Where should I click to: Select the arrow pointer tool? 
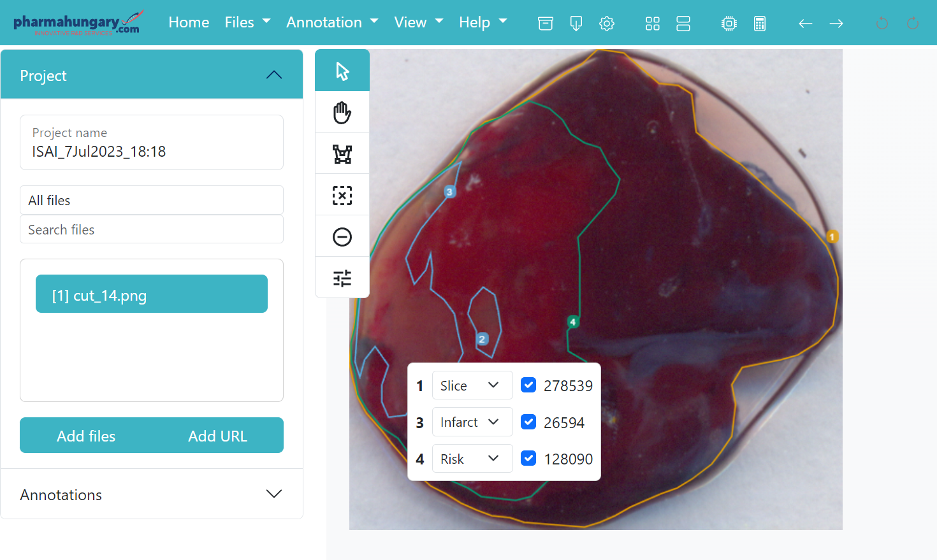click(342, 71)
